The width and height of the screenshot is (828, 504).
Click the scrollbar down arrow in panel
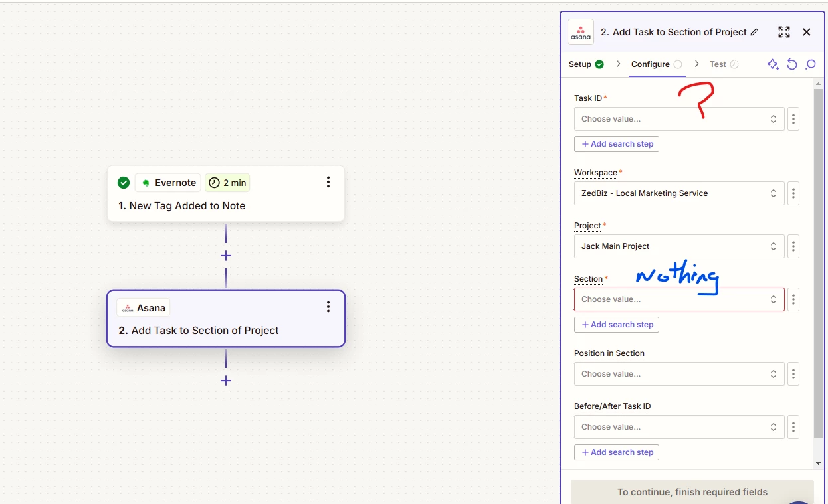(817, 463)
